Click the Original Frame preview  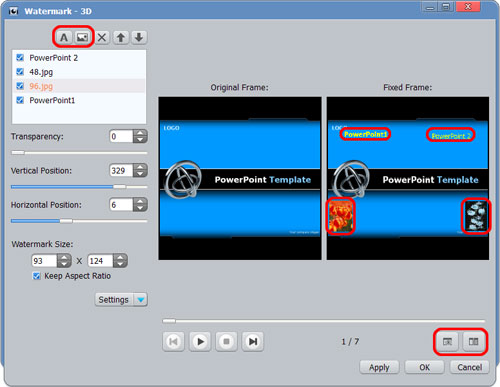(240, 178)
